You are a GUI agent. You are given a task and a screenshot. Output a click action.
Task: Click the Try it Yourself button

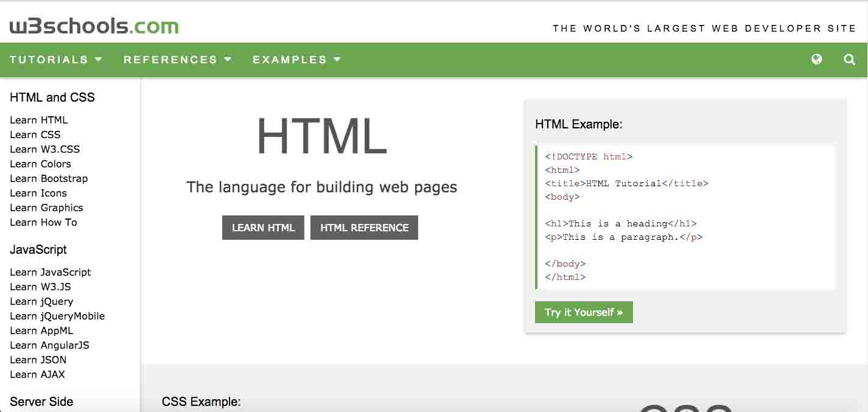pyautogui.click(x=584, y=312)
